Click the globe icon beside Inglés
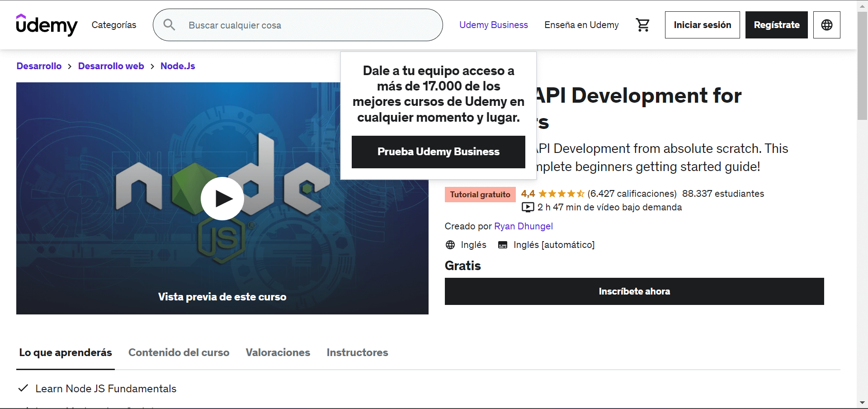 tap(450, 245)
